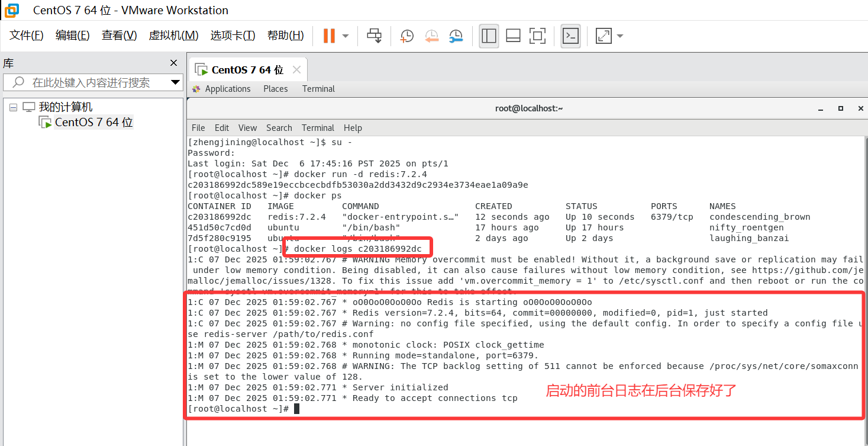Click Send Ctrl+Alt+Del to VM icon
Image resolution: width=868 pixels, height=446 pixels.
pos(374,36)
